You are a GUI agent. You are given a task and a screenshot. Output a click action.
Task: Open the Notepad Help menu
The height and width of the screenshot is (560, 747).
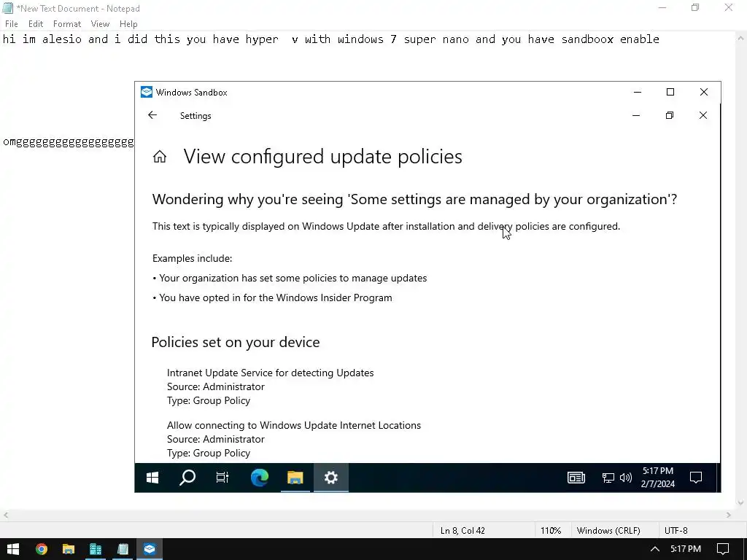click(128, 24)
